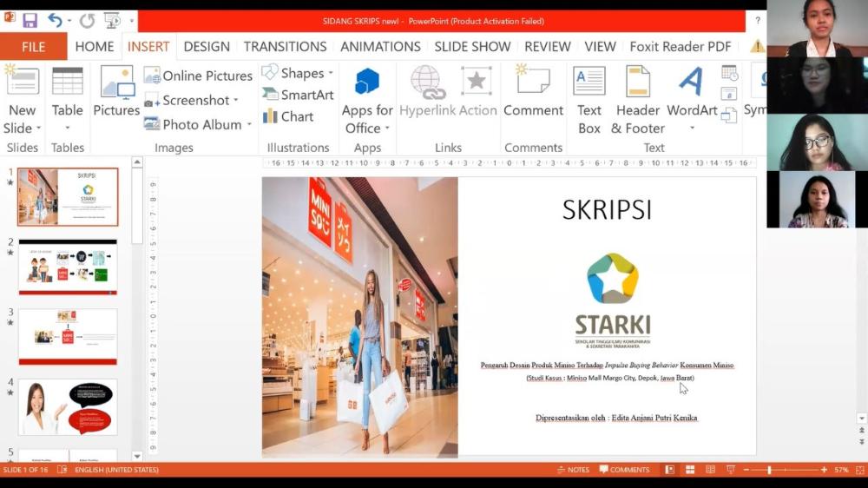Click the Slide Number icon
This screenshot has width=868, height=488.
pyautogui.click(x=729, y=94)
